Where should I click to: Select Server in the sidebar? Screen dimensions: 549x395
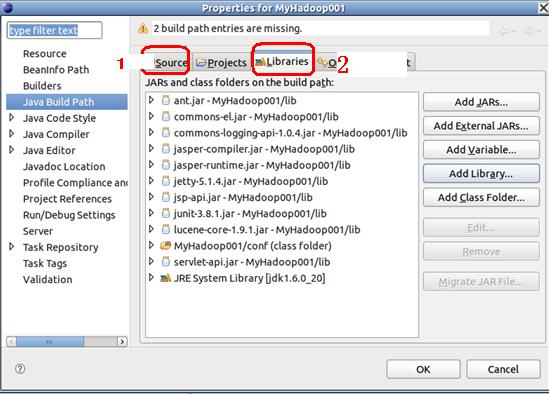click(38, 231)
